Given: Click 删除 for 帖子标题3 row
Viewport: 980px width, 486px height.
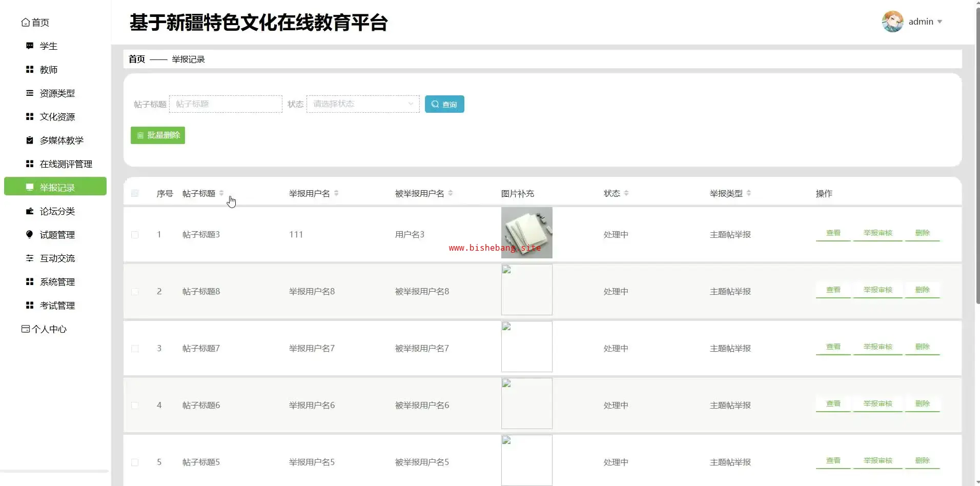Looking at the screenshot, I should (923, 233).
